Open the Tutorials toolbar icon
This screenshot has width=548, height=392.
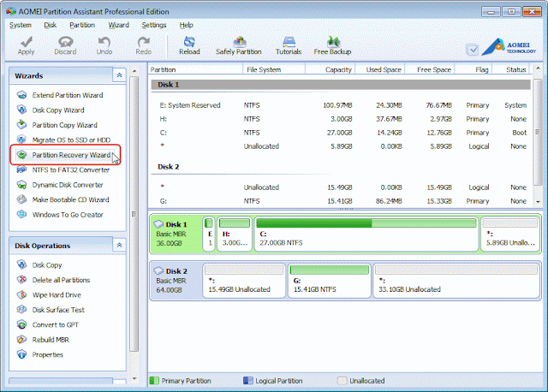(289, 42)
